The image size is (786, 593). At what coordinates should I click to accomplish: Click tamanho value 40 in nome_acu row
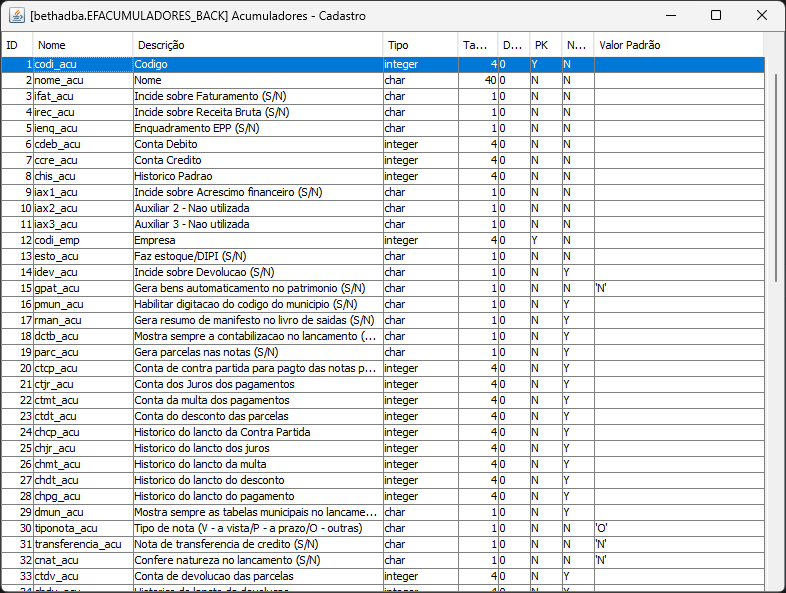(x=478, y=80)
